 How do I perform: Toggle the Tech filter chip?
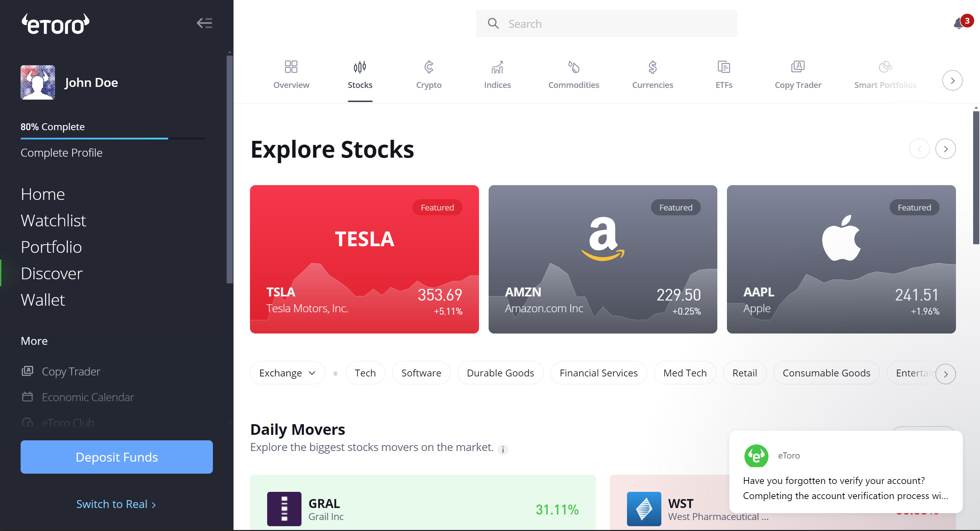pyautogui.click(x=365, y=373)
